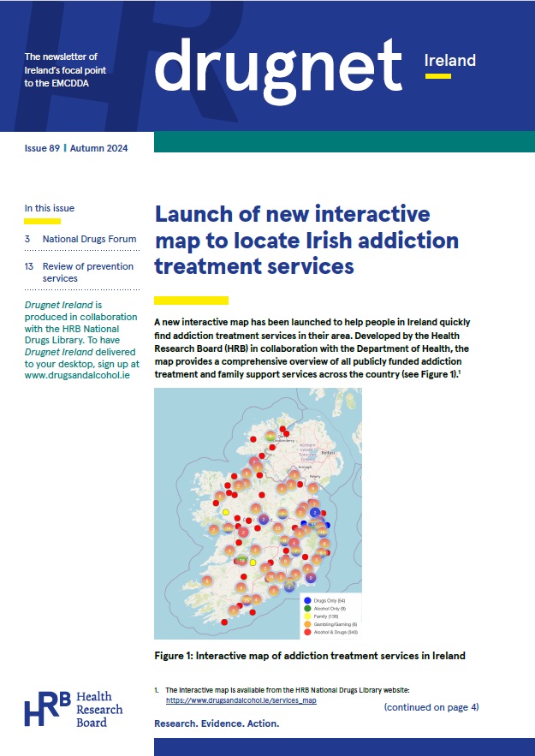The width and height of the screenshot is (535, 756).
Task: Click the Issue 89 Autumn 2024 label
Action: click(76, 148)
